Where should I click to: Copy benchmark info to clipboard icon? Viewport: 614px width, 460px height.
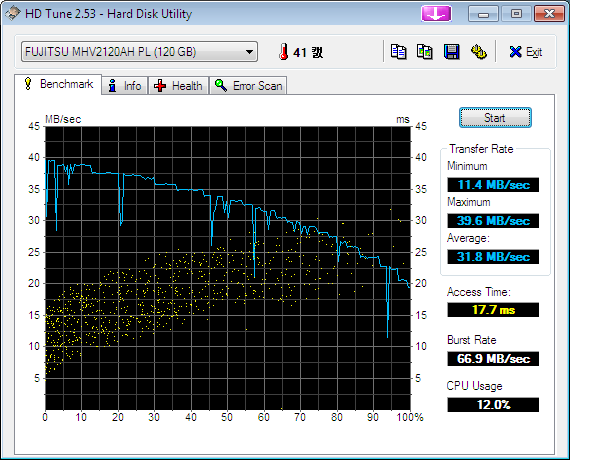(399, 52)
